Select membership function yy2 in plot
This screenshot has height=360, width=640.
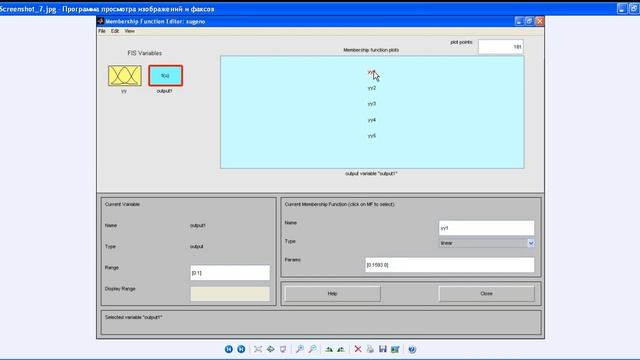click(372, 88)
